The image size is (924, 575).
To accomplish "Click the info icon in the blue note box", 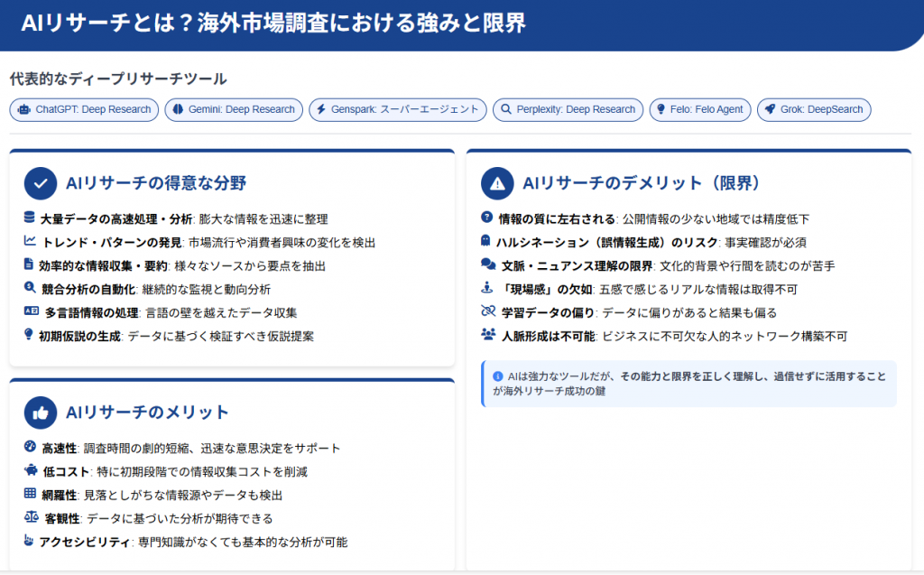I will (498, 376).
